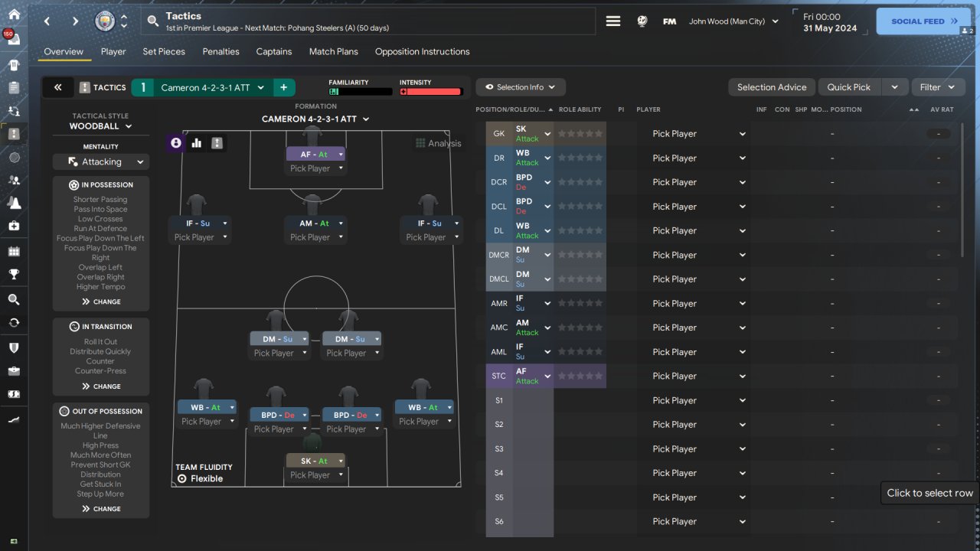Open the sidebar icon below the Squad shirt

coord(14,88)
